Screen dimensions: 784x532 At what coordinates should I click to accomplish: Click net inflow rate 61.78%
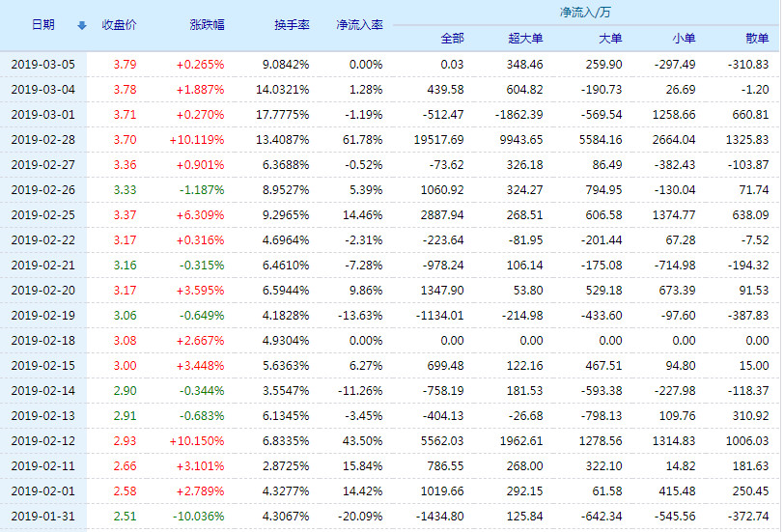[x=362, y=139]
